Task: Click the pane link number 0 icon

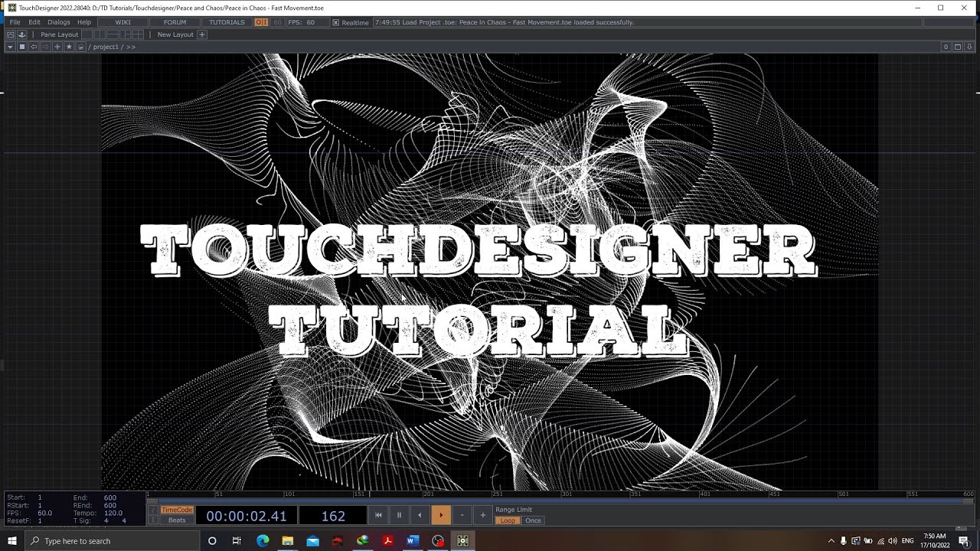Action: tap(946, 47)
